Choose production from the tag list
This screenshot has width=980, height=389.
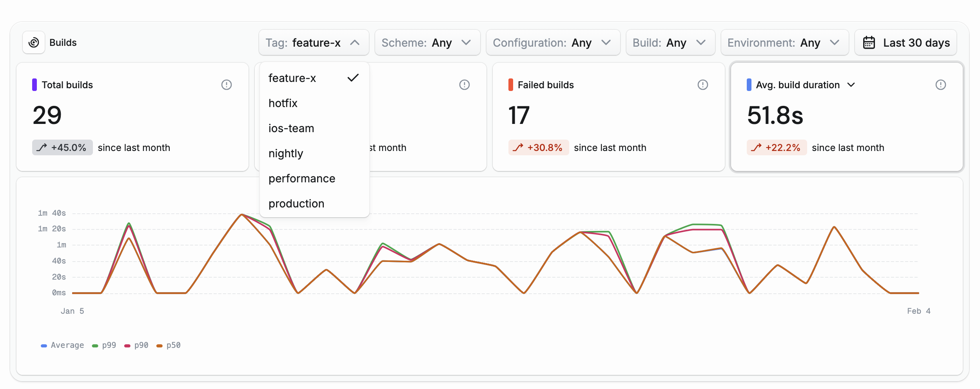tap(296, 203)
